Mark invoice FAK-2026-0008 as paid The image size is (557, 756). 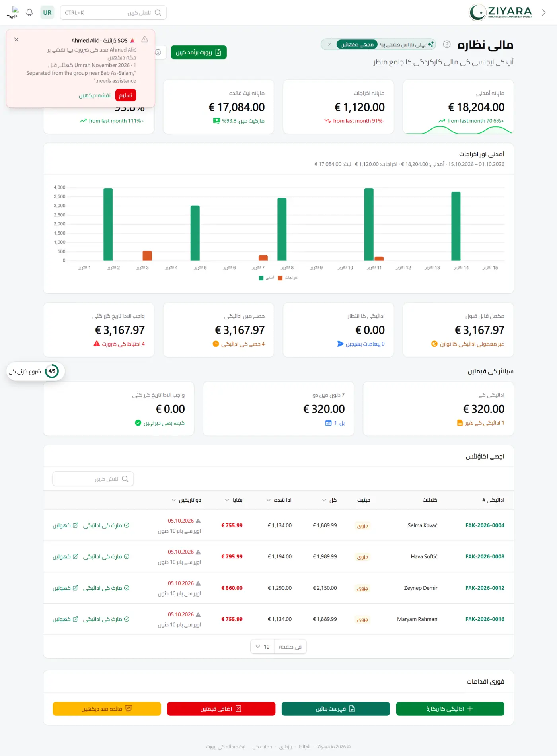click(x=106, y=557)
